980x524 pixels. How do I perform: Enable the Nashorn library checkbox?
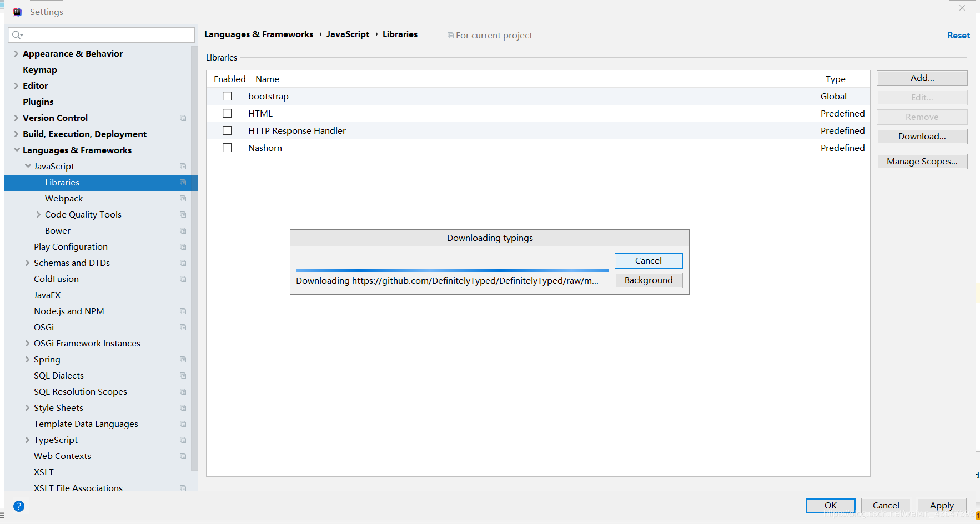227,148
